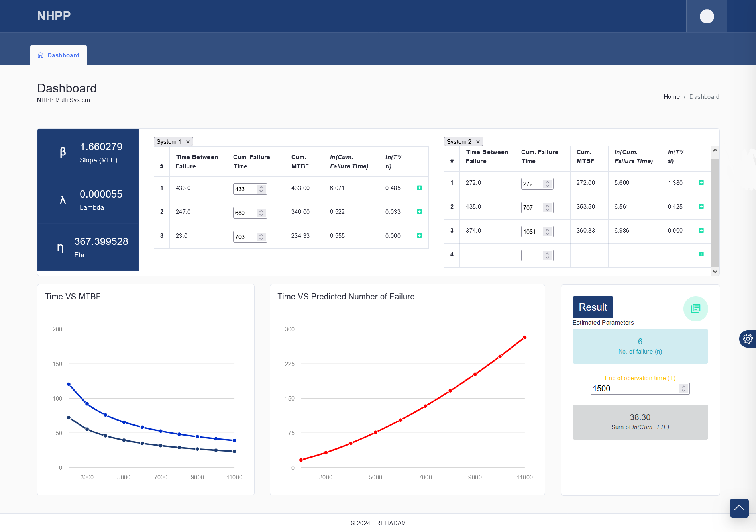Viewport: 756px width, 532px height.
Task: Click the home icon on the Dashboard tab
Action: [x=40, y=55]
